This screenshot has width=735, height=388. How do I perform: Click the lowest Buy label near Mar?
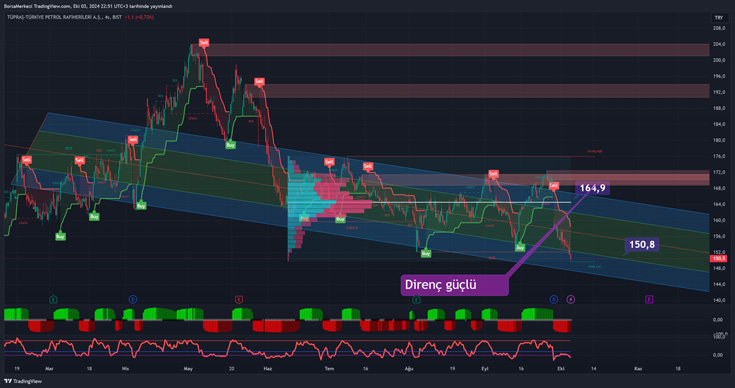[x=60, y=237]
